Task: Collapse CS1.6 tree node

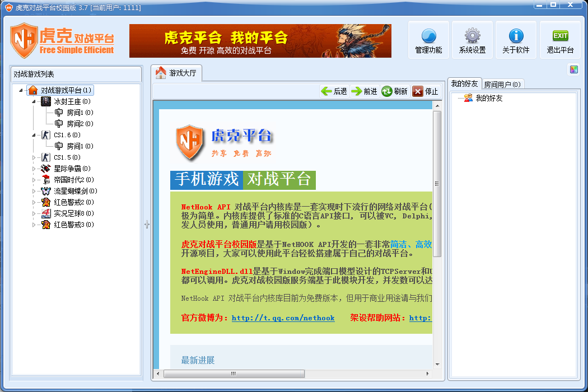Action: (x=34, y=135)
